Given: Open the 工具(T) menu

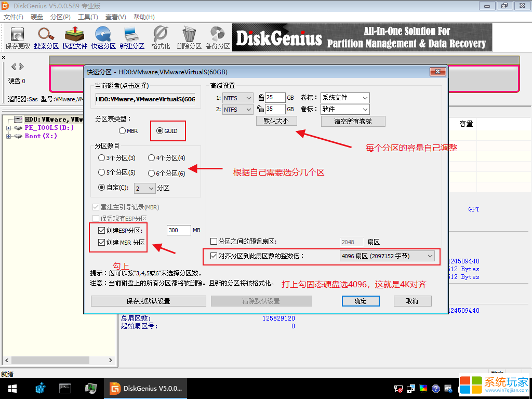Looking at the screenshot, I should tap(88, 17).
